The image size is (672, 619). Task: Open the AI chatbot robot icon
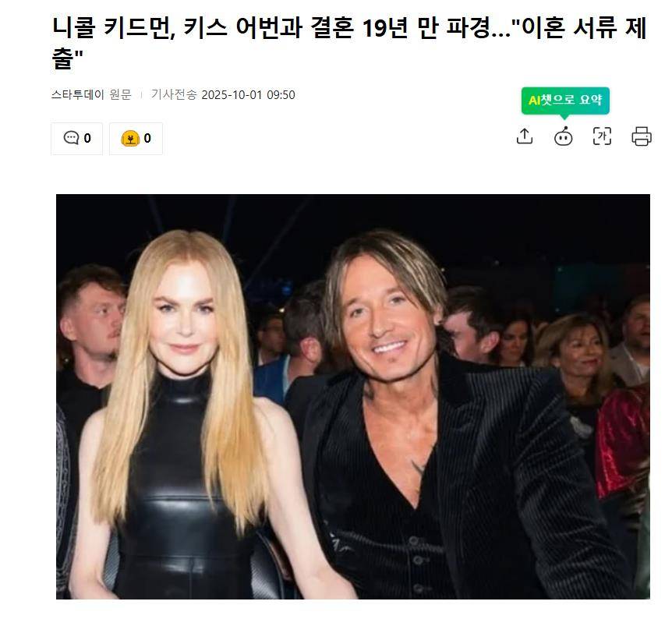tap(563, 136)
